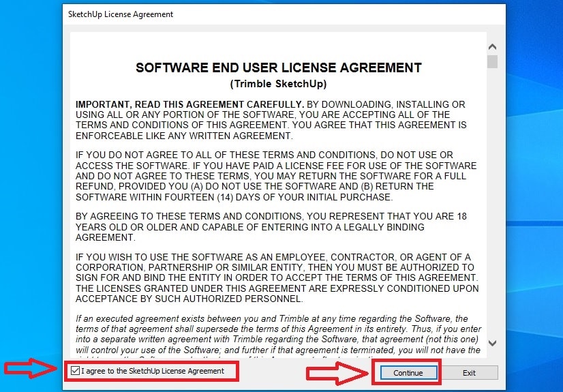Click the paragraph starting "BY AGREEING TO THESE TERMS"
This screenshot has width=563, height=392.
[x=271, y=227]
